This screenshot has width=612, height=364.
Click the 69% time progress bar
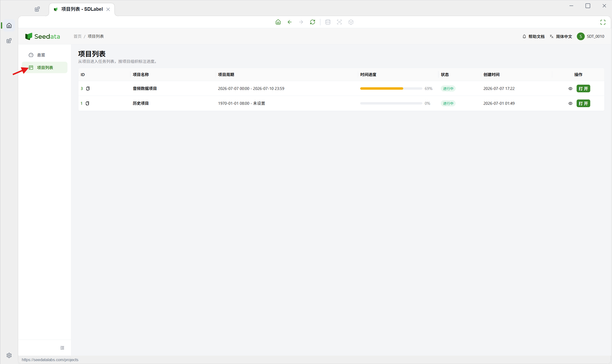click(x=391, y=88)
